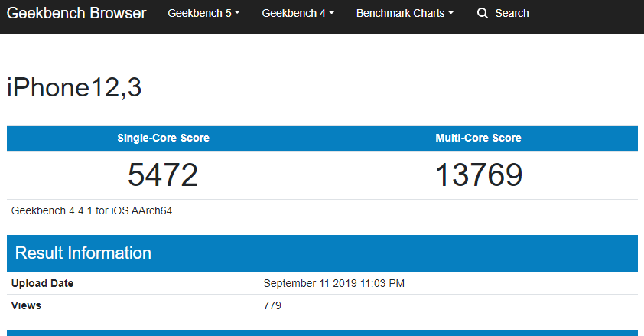The width and height of the screenshot is (644, 336).
Task: Open the Geekbench Browser home link
Action: pyautogui.click(x=76, y=13)
